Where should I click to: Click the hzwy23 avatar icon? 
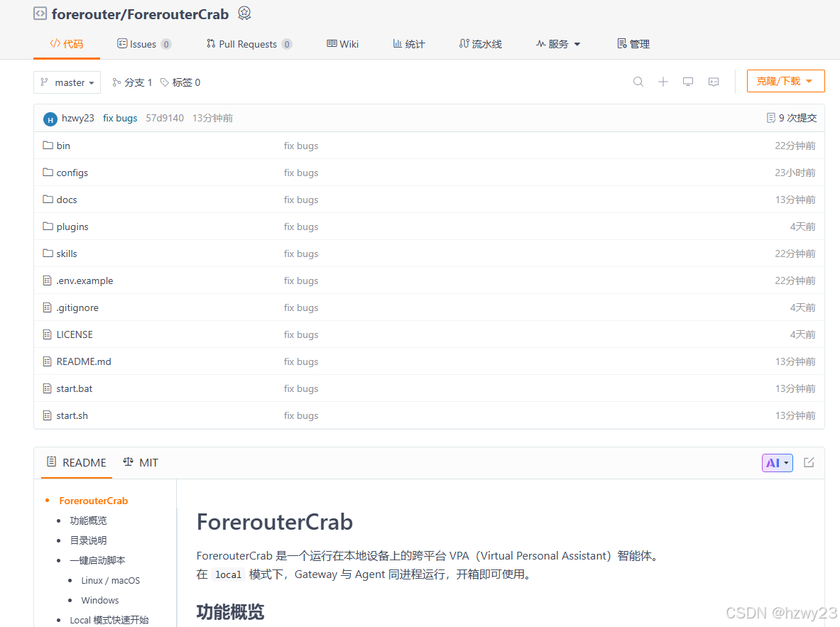[x=50, y=119]
